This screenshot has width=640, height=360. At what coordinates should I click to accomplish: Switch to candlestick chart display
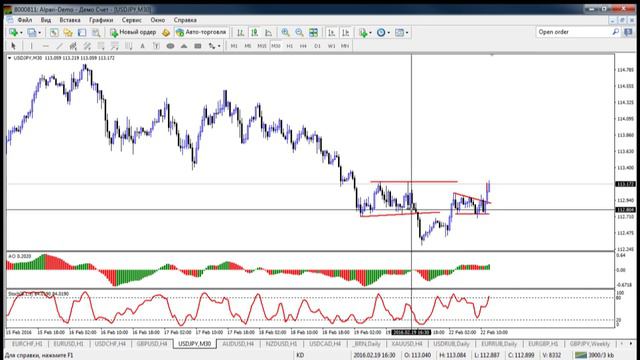click(x=254, y=33)
